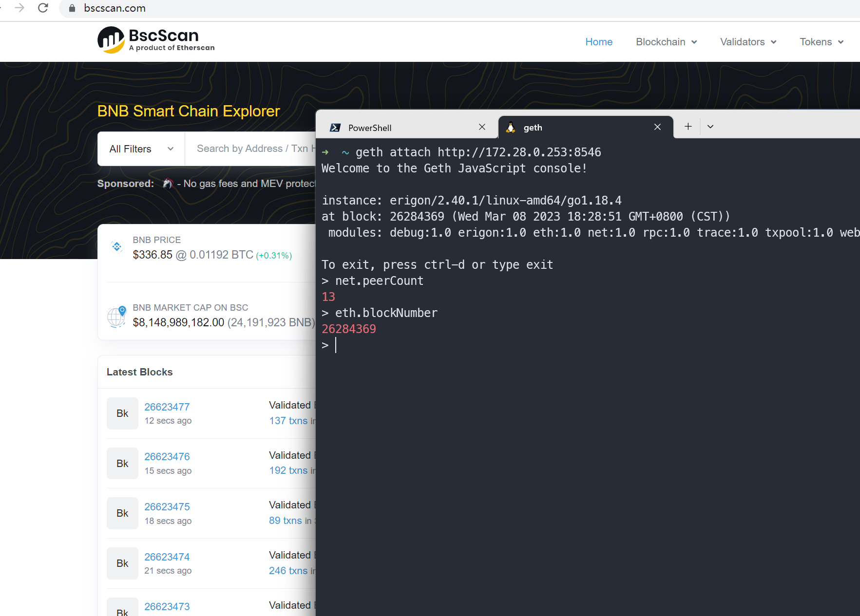860x616 pixels.
Task: Open the terminal tab options chevron
Action: (710, 126)
